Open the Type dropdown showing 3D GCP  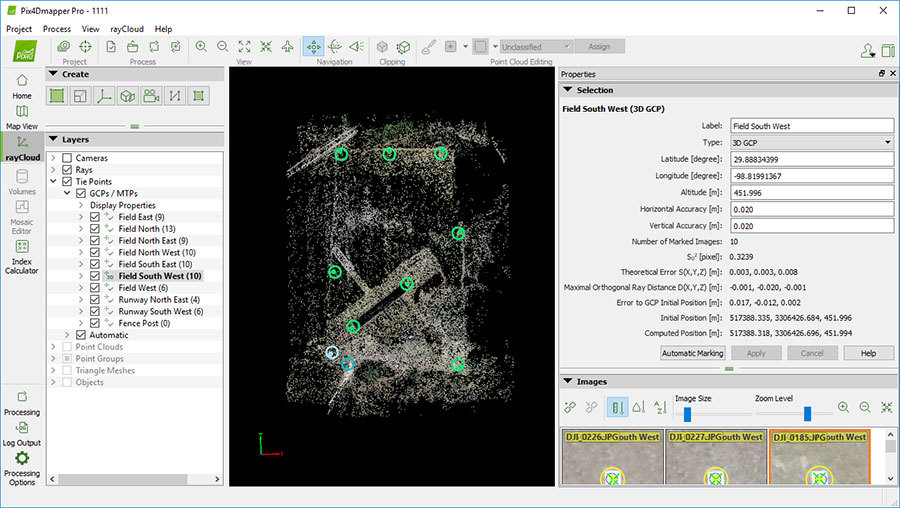coord(811,143)
